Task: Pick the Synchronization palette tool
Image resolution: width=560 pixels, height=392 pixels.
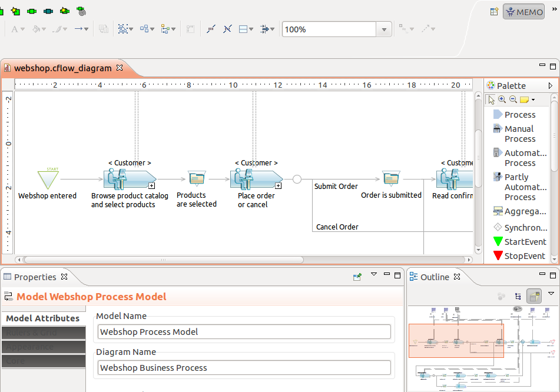Action: 520,227
